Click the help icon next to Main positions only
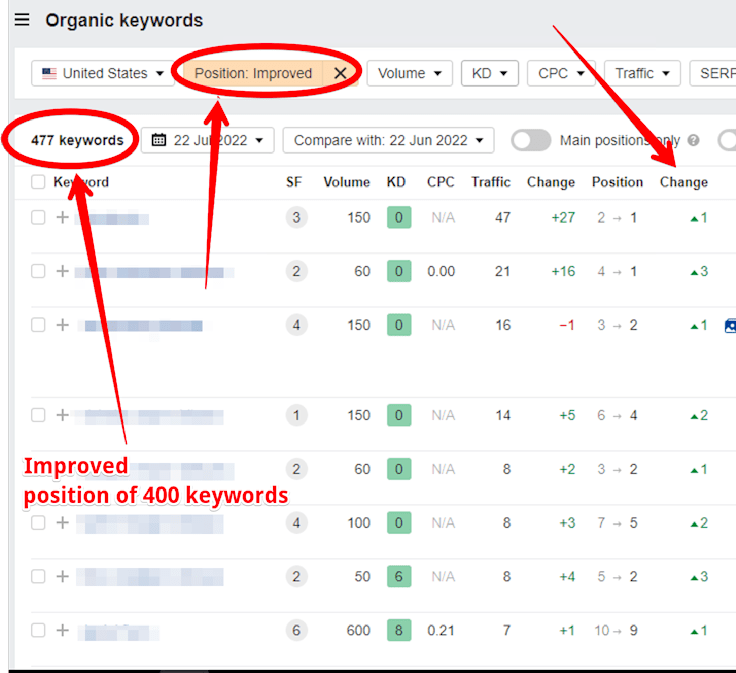Screen dimensions: 736x673 (x=694, y=141)
